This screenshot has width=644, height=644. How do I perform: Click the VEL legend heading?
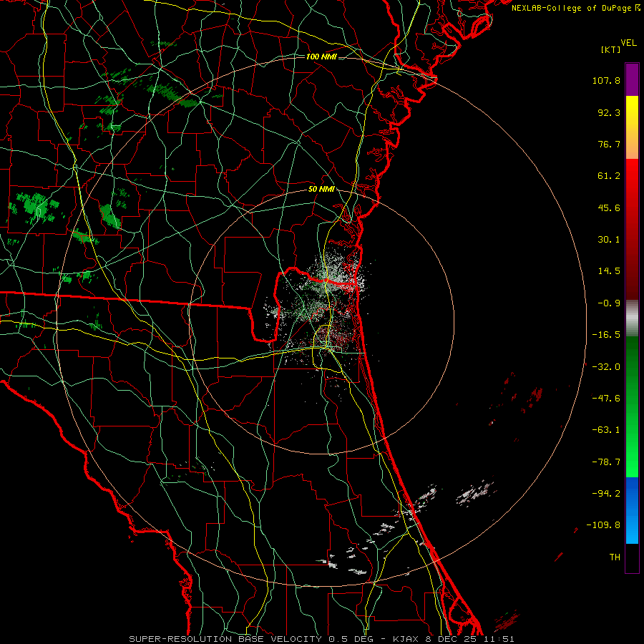click(628, 43)
